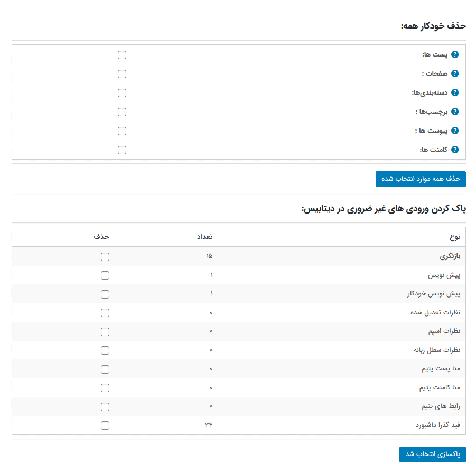Screen dimensions: 476x464
Task: Click the help icon next to دسته‌بندی‌ها
Action: (455, 92)
